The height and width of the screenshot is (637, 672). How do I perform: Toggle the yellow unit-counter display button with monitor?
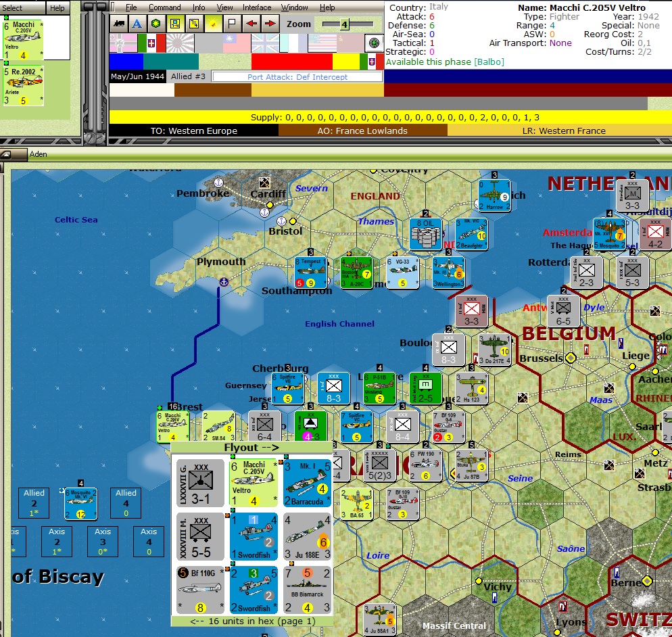tap(175, 24)
